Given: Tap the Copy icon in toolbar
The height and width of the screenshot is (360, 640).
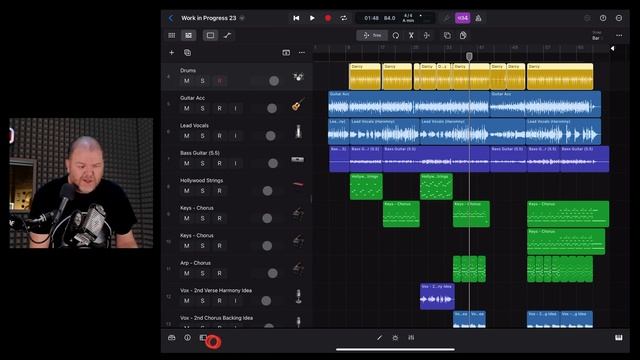Looking at the screenshot, I should [447, 36].
